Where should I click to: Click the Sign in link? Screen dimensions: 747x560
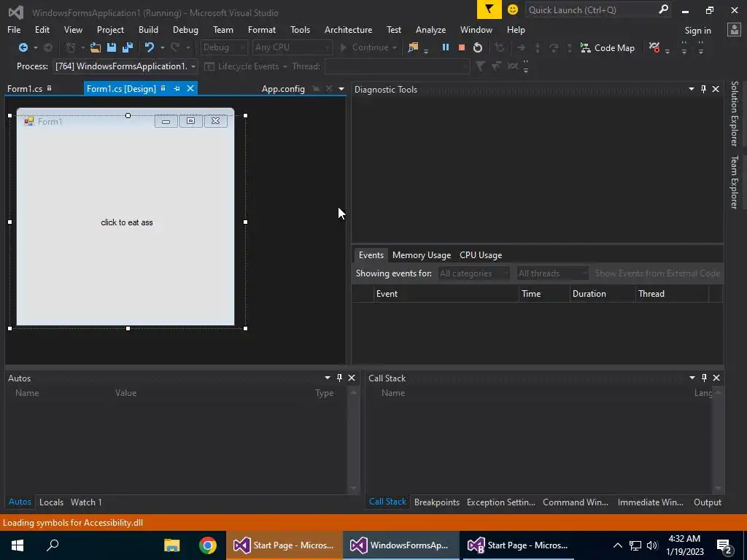point(697,31)
